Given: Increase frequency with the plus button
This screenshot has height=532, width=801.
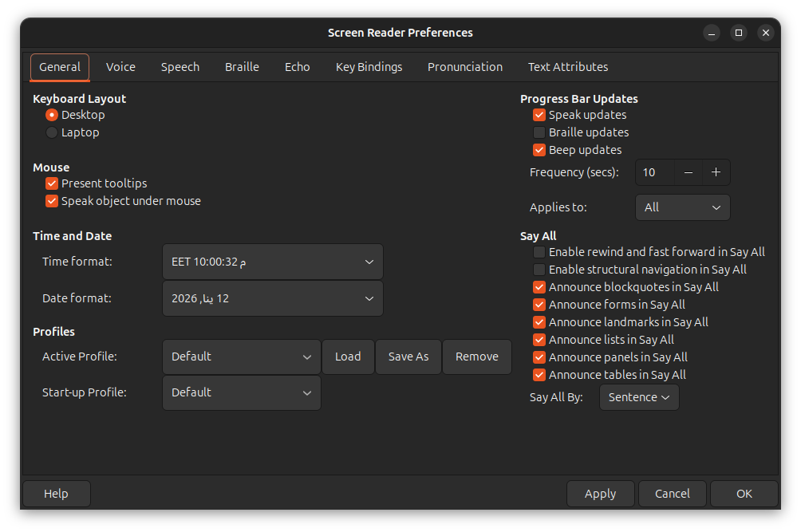Looking at the screenshot, I should (x=716, y=172).
